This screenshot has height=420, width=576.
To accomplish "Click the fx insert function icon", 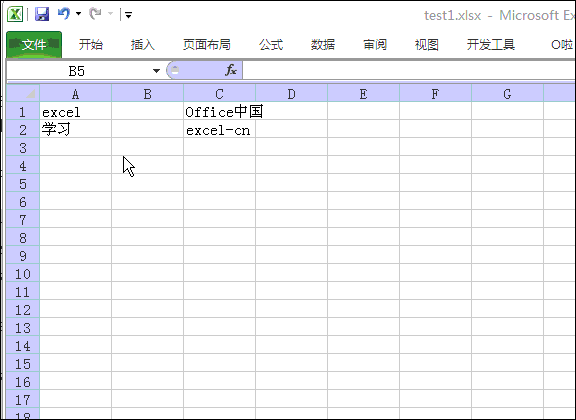I will [x=231, y=70].
